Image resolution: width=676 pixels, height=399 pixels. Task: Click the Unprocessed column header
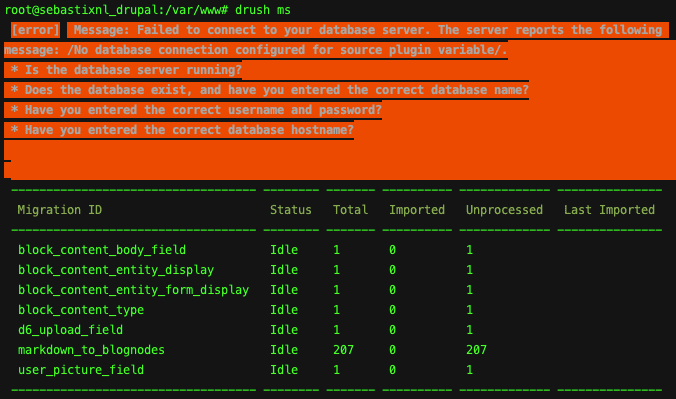click(x=504, y=210)
